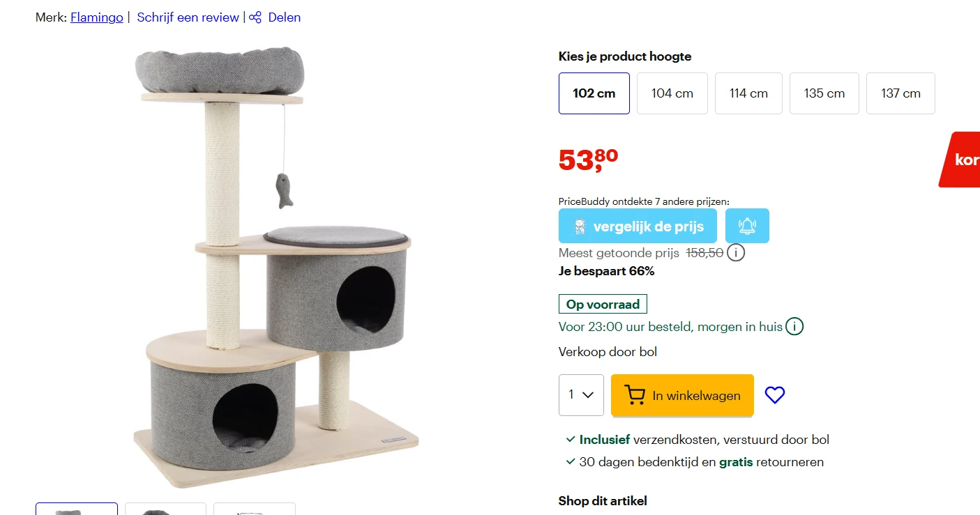
Task: Add product with 'In winkelwagen' button
Action: point(682,395)
